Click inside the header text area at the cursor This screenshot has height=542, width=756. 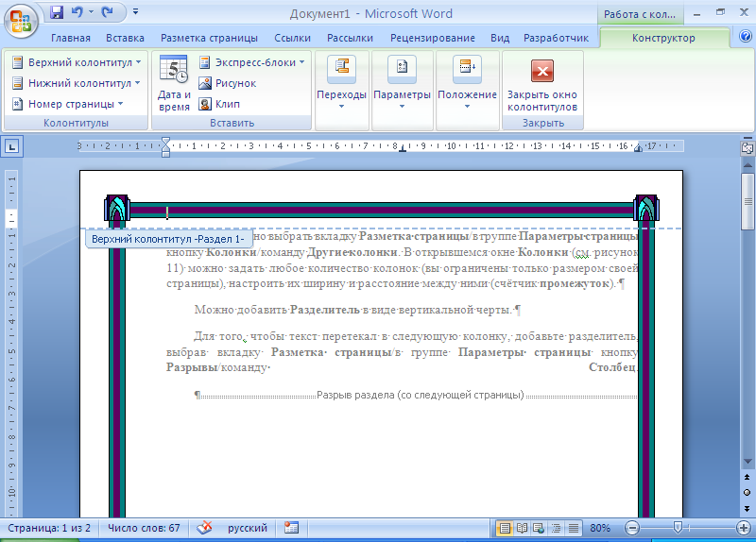pos(167,212)
